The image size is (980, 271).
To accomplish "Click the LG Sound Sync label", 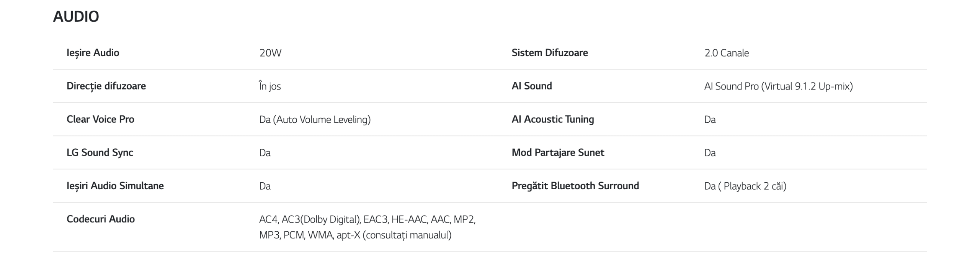I will [x=100, y=153].
